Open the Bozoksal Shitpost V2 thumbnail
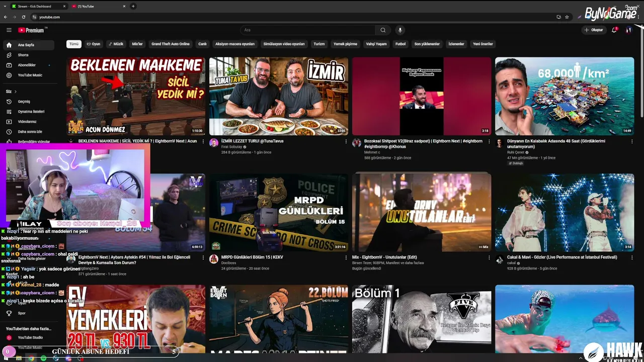 (x=422, y=96)
